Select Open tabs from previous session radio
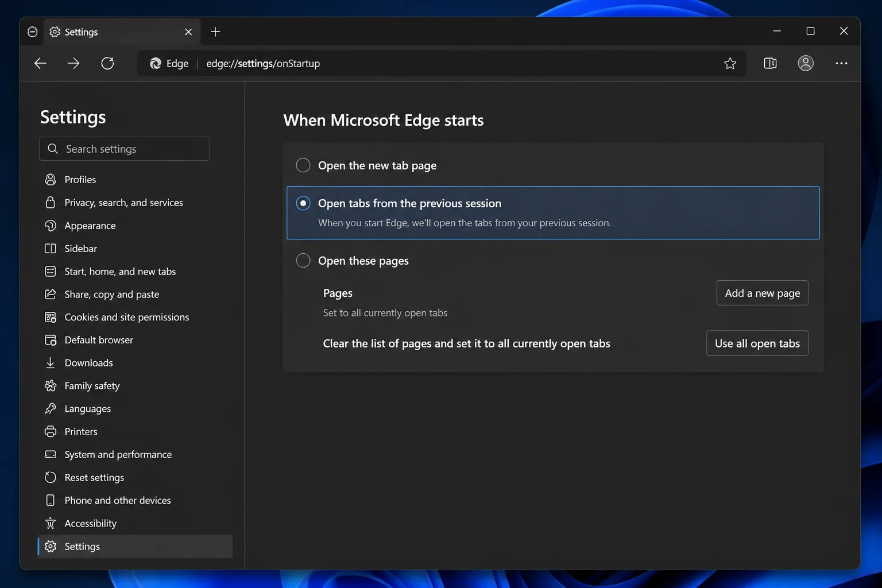The width and height of the screenshot is (882, 588). point(303,203)
